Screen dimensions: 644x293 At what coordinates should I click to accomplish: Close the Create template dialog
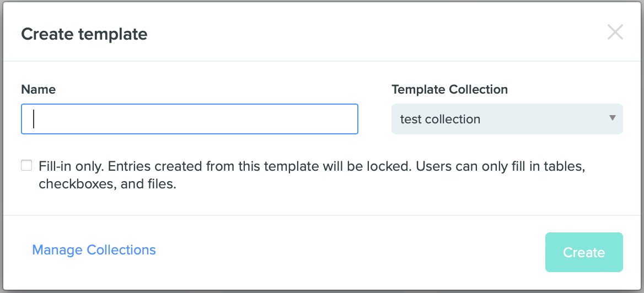click(x=615, y=32)
